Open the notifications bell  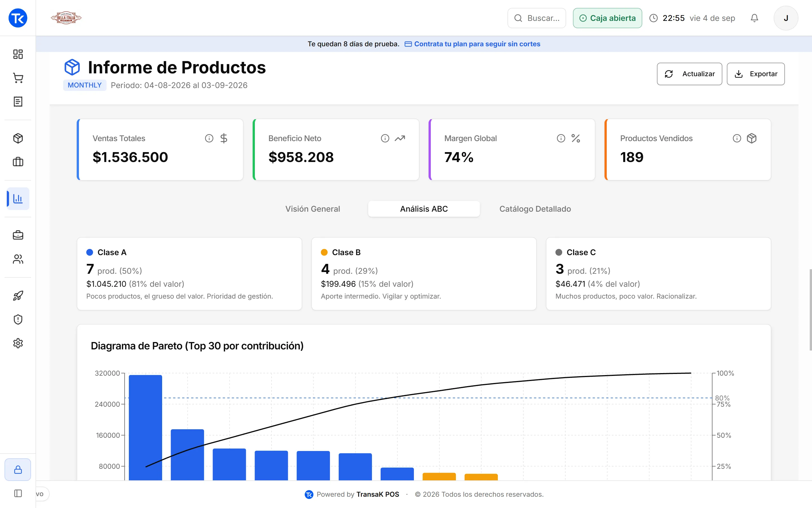[754, 18]
